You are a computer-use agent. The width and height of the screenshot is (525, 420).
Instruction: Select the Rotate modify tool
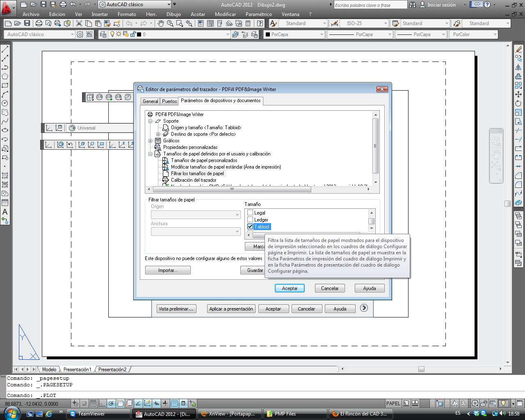[x=518, y=103]
